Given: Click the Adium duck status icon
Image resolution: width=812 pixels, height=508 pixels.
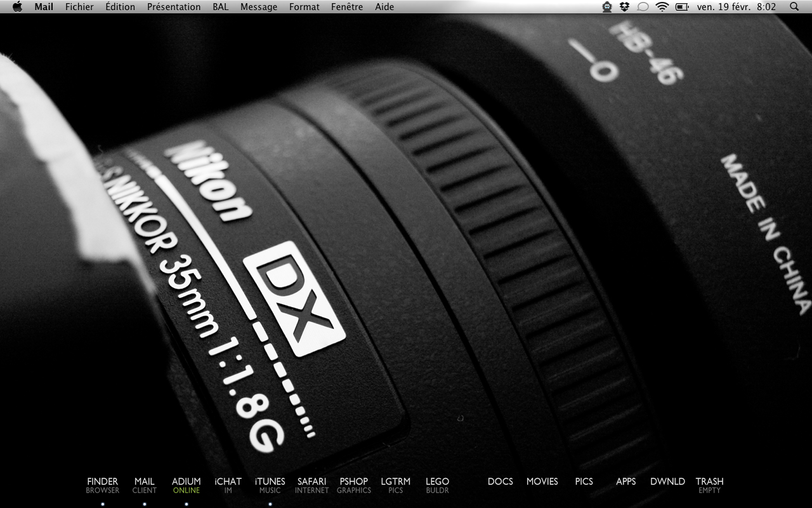Looking at the screenshot, I should [607, 7].
